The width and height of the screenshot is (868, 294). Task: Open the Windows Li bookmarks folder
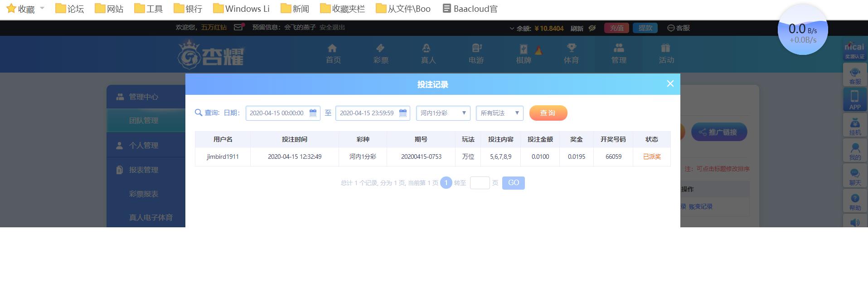point(241,9)
